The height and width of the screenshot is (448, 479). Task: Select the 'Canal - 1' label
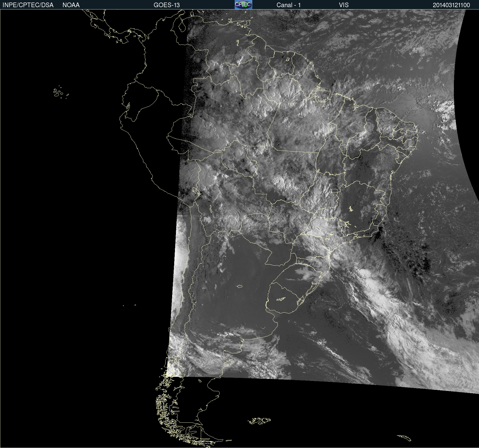click(289, 5)
